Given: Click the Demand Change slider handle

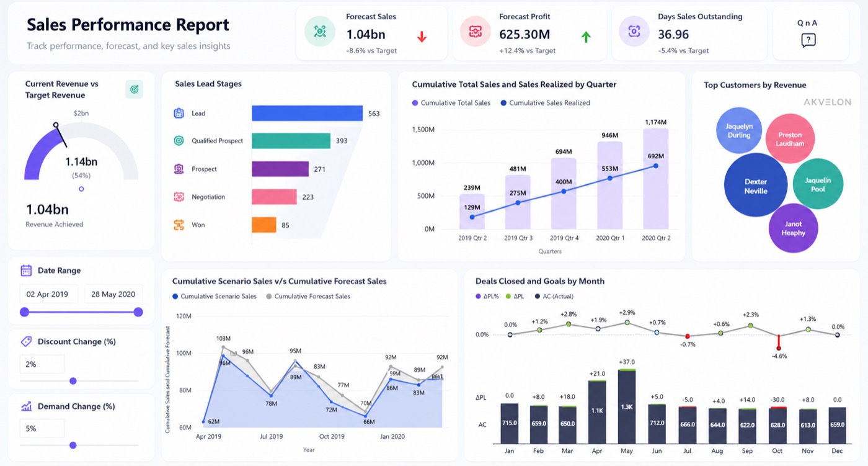Looking at the screenshot, I should 73,445.
